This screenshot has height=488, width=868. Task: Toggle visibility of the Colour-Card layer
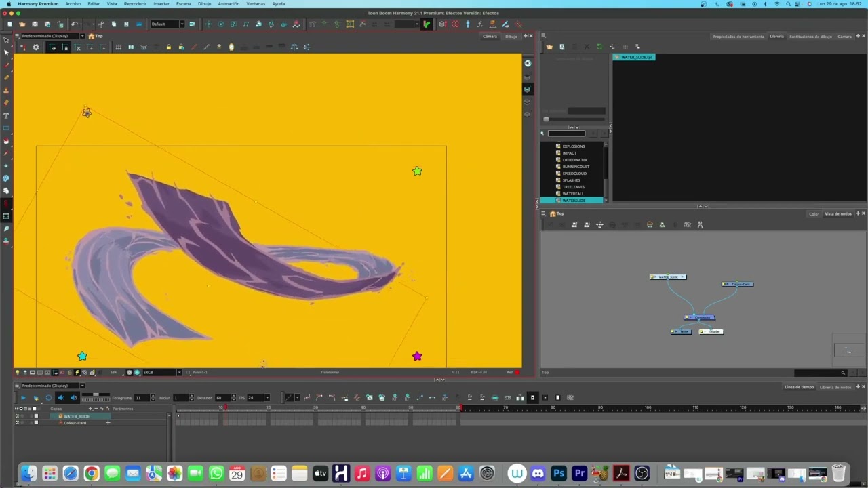[17, 423]
